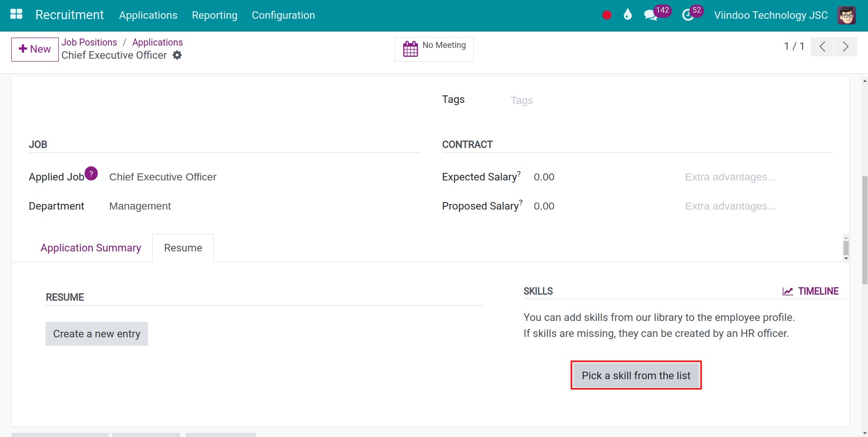
Task: Click TIMELINE link in Skills section
Action: 810,291
